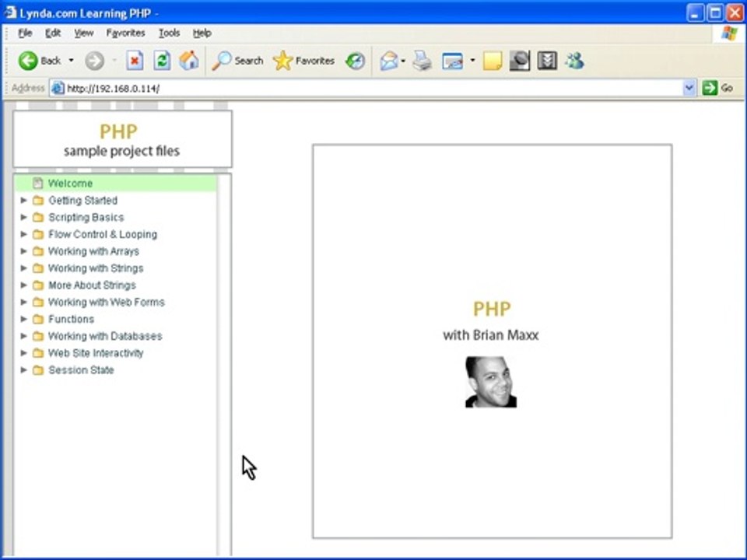Viewport: 747px width, 560px height.
Task: Click the page icon in Address bar
Action: (58, 88)
